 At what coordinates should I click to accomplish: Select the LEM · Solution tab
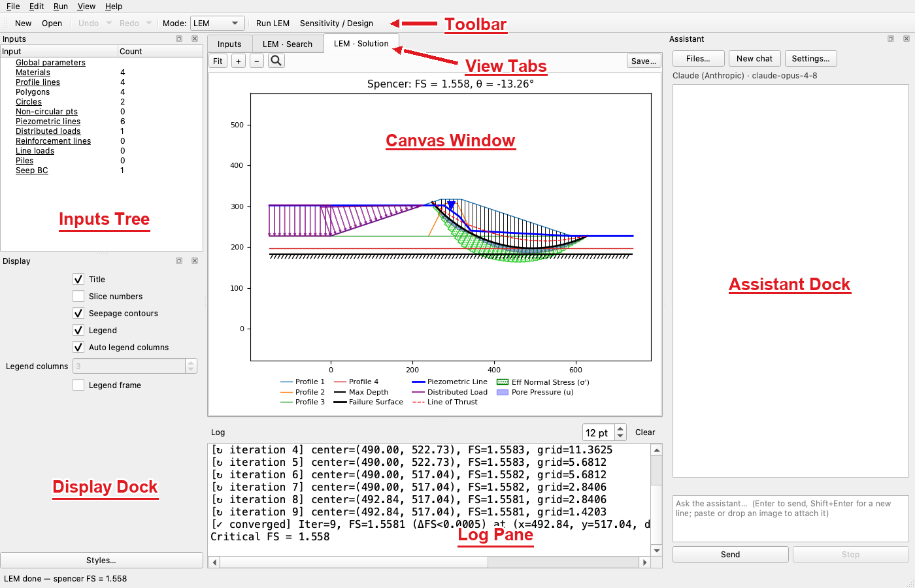361,44
